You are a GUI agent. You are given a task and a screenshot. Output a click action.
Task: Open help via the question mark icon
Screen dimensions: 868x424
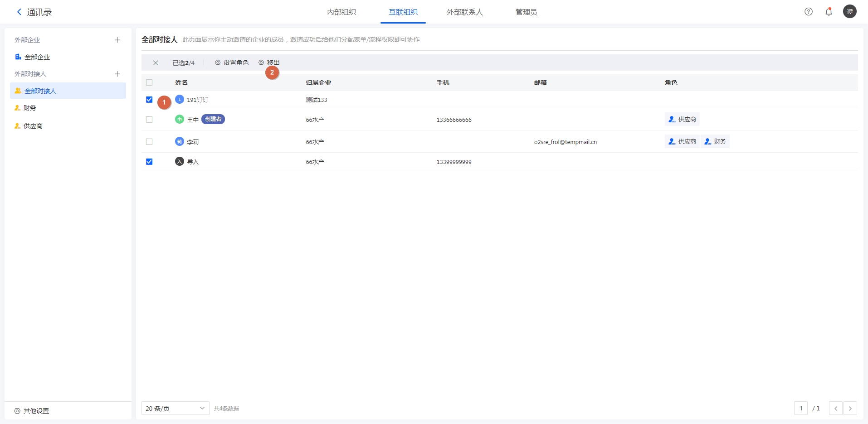tap(808, 12)
